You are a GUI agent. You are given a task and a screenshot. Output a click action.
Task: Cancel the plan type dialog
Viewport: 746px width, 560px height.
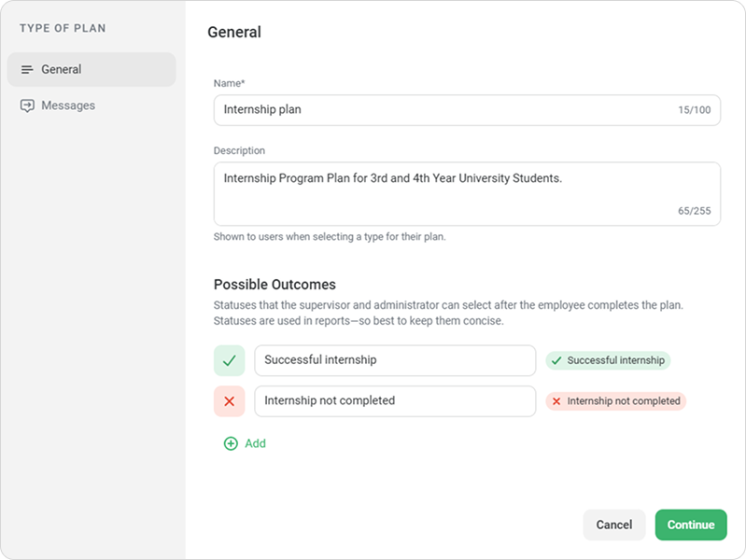click(x=614, y=525)
